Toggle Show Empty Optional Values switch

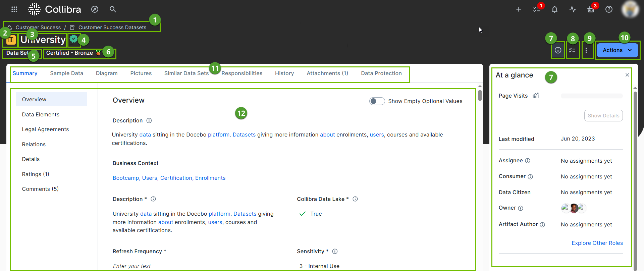coord(377,101)
